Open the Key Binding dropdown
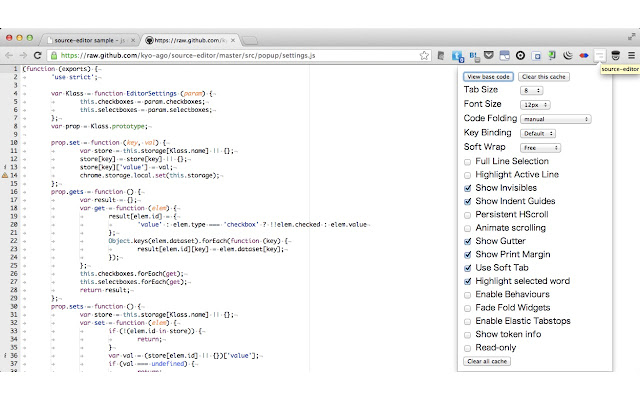The height and width of the screenshot is (400, 640). [538, 133]
